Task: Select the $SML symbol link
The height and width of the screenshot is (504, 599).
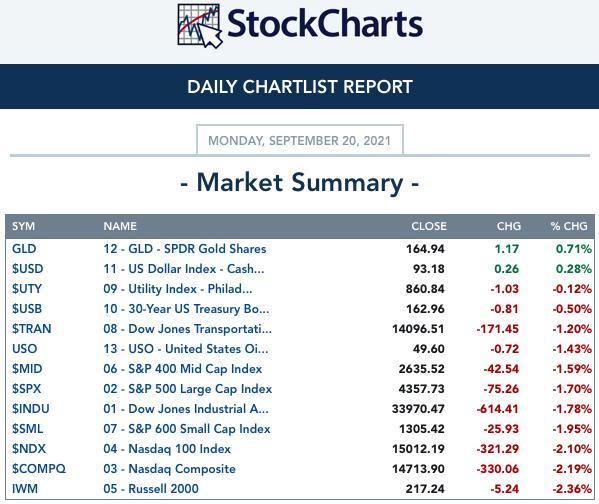Action: coord(27,429)
